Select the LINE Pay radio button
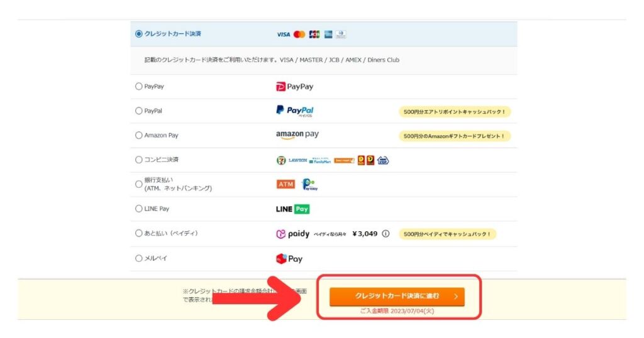This screenshot has width=644, height=338. click(x=139, y=209)
